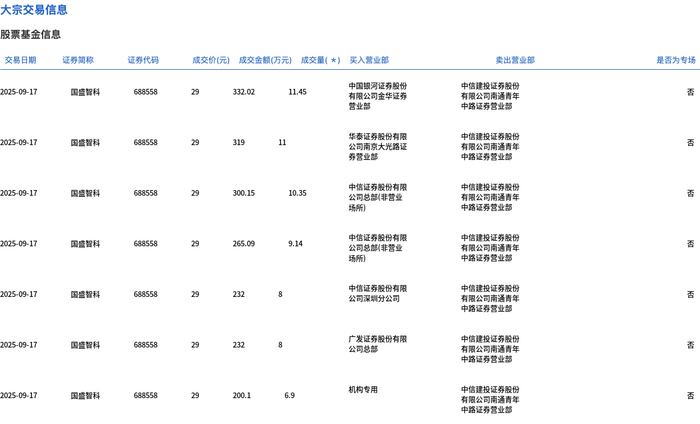Viewport: 700px width, 424px height.
Task: Click the 大宗交易信息 page heading
Action: coord(34,9)
